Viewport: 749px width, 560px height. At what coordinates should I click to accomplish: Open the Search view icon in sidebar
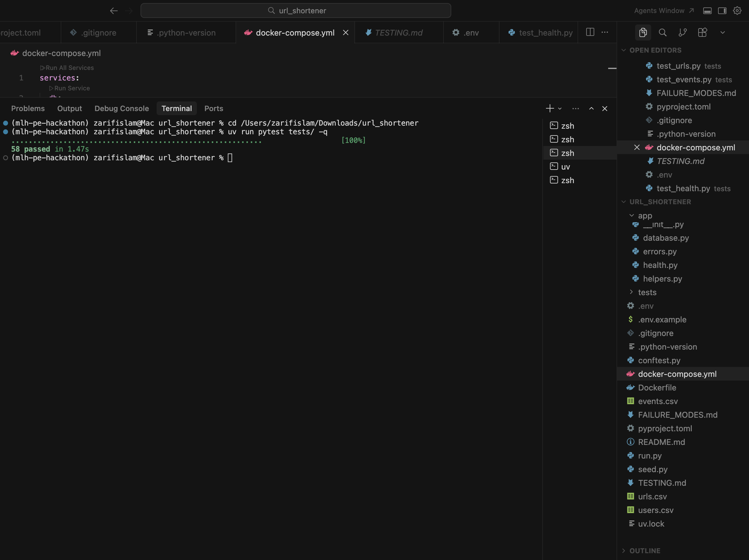click(x=663, y=32)
